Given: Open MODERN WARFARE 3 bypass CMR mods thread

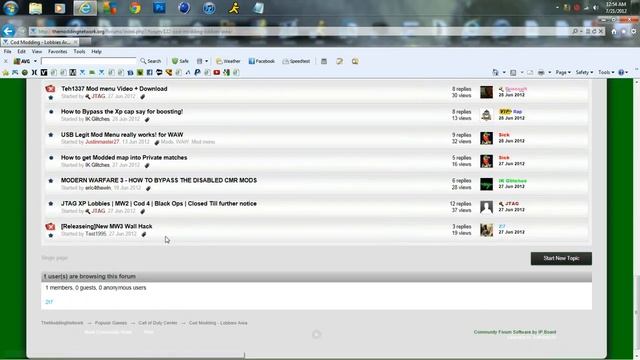Looking at the screenshot, I should 159,180.
